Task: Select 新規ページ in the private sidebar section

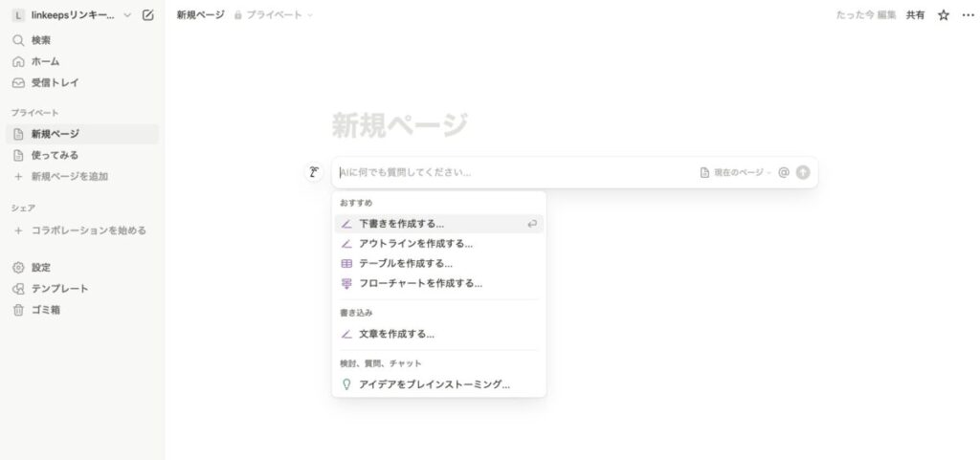Action: (82, 134)
